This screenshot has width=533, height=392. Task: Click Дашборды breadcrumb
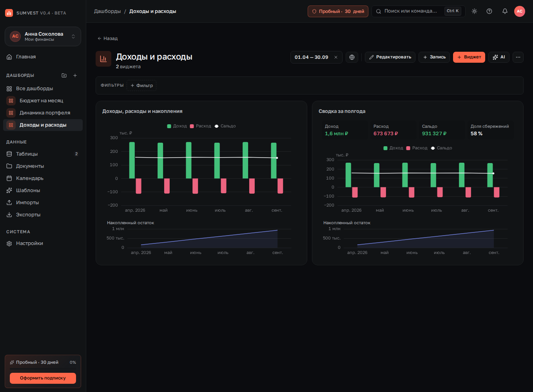(107, 11)
